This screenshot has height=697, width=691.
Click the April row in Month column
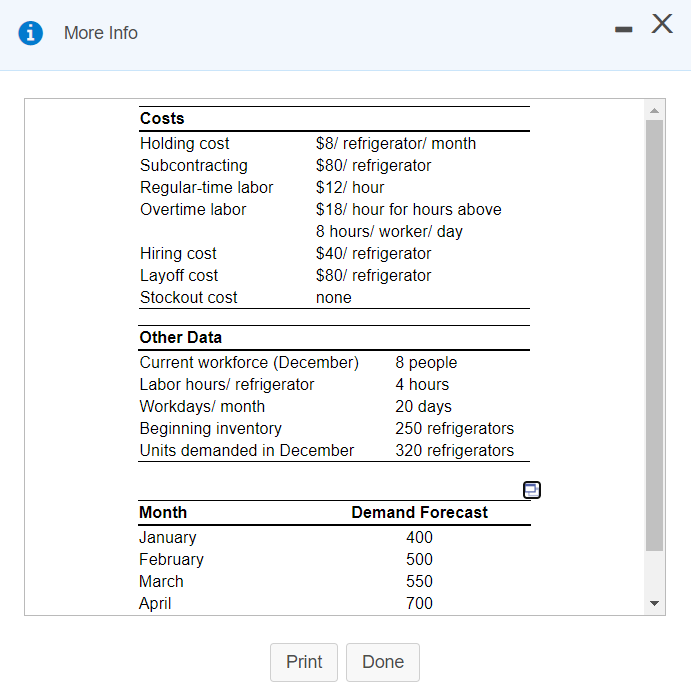click(155, 603)
